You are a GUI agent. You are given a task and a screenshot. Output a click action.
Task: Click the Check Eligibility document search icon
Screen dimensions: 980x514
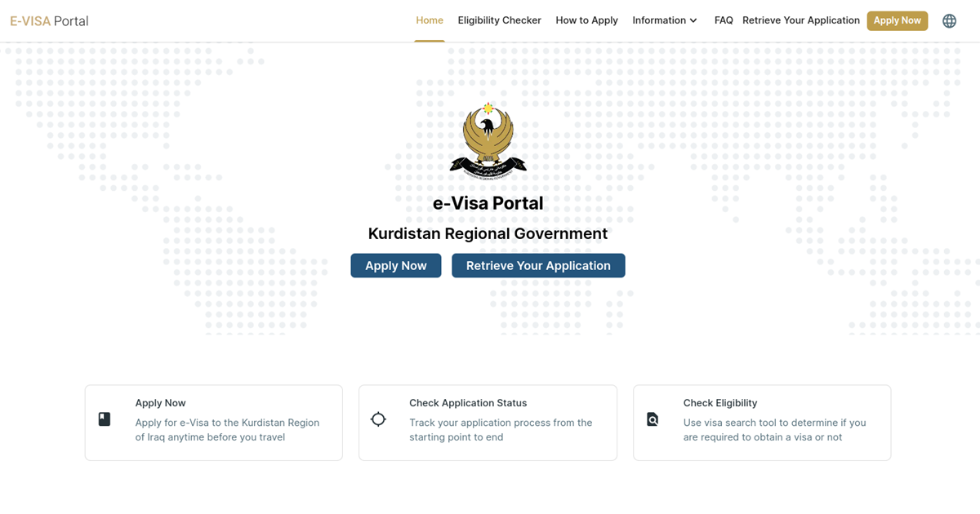coord(652,419)
